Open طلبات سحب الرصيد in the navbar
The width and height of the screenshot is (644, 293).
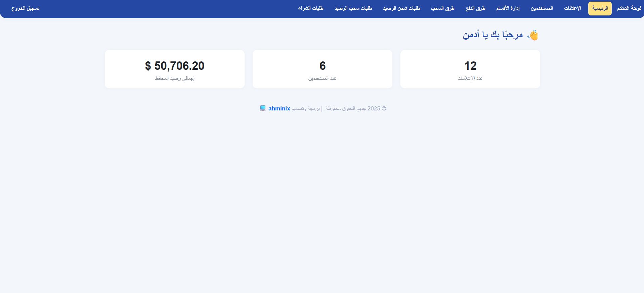[x=353, y=8]
